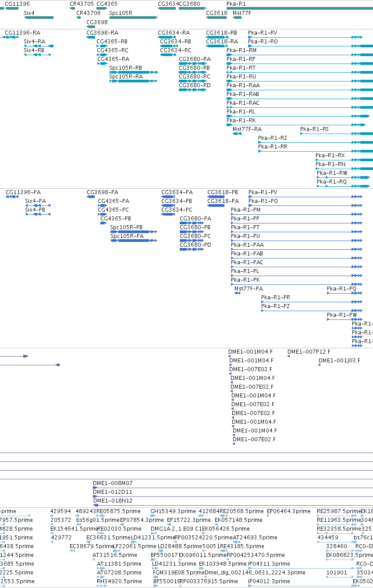The image size is (373, 588).
Task: Select transcript CG4365-RC
Action: pyautogui.click(x=113, y=50)
